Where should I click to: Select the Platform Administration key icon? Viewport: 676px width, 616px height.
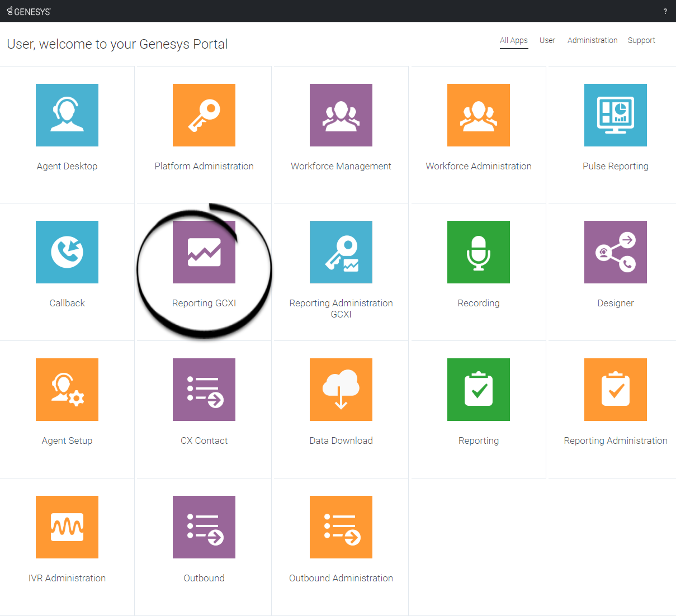[x=204, y=115]
